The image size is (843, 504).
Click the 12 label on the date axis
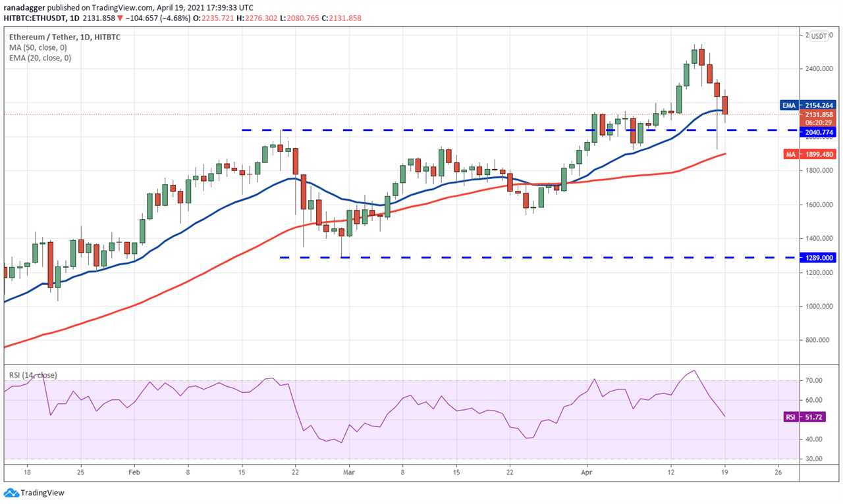pyautogui.click(x=670, y=472)
